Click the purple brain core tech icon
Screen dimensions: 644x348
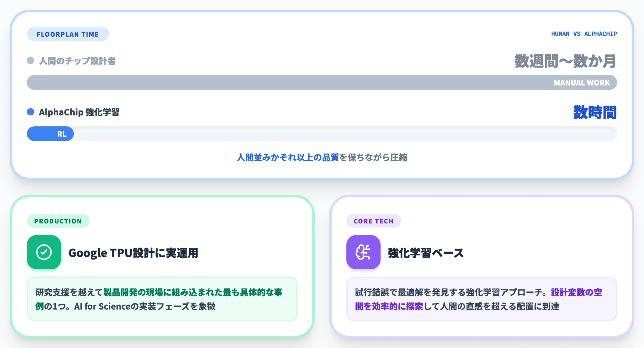tap(363, 252)
